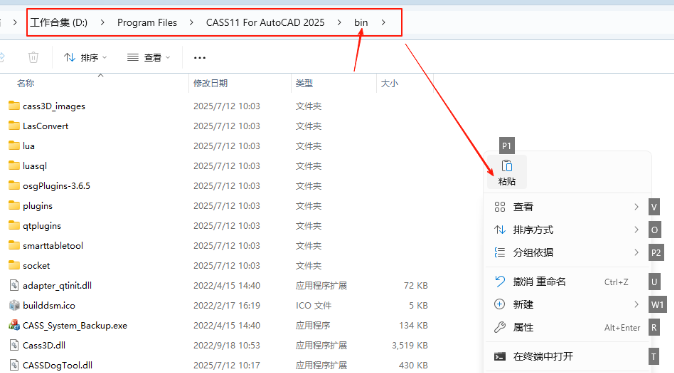Select 新建 in the context menu
674x373 pixels.
coord(567,305)
